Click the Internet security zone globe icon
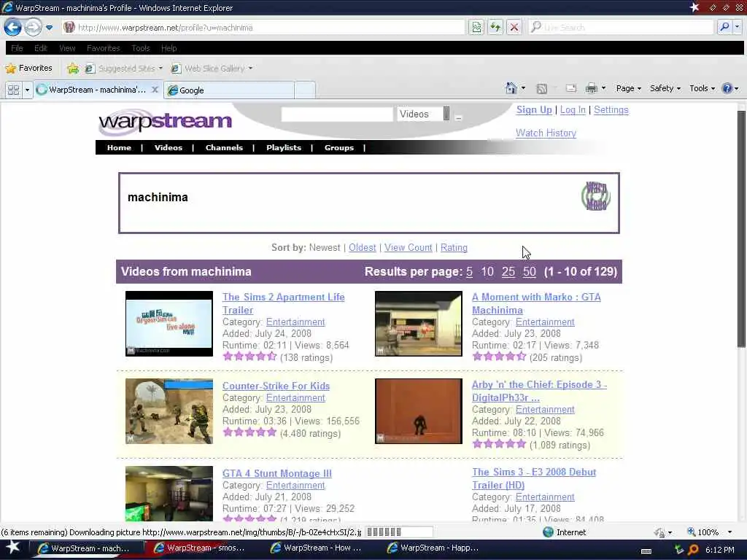Image resolution: width=747 pixels, height=560 pixels. pos(549,532)
